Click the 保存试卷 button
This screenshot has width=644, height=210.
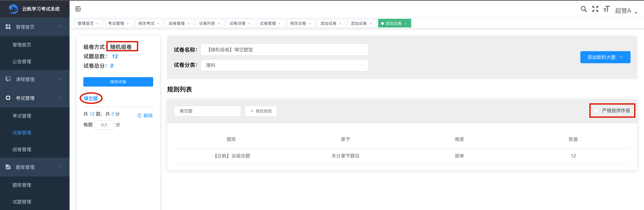(x=118, y=82)
